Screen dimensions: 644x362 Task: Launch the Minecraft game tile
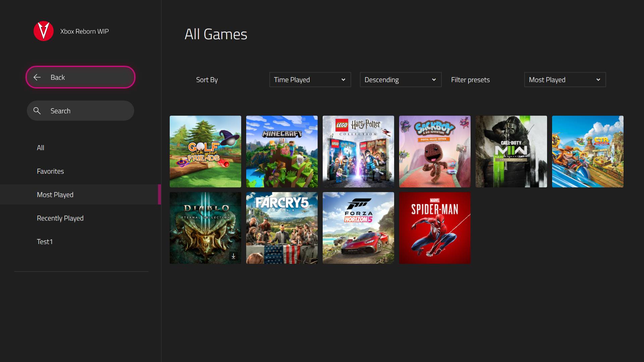coord(282,152)
